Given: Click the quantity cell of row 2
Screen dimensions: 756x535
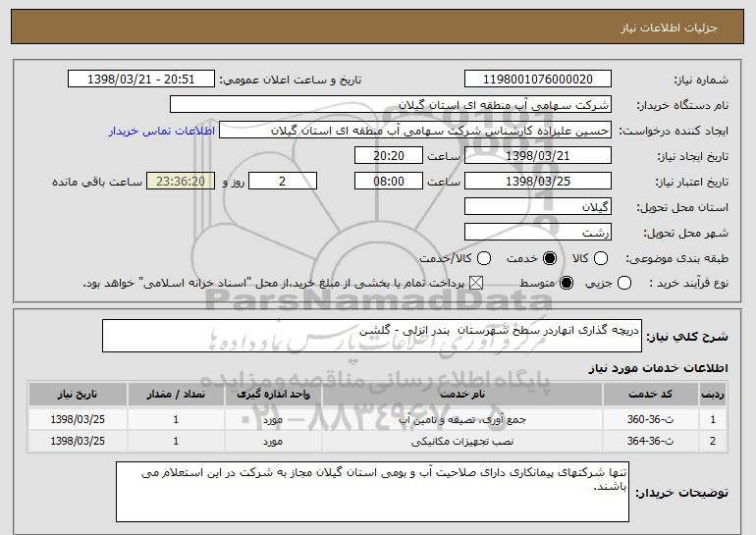Looking at the screenshot, I should tap(176, 441).
